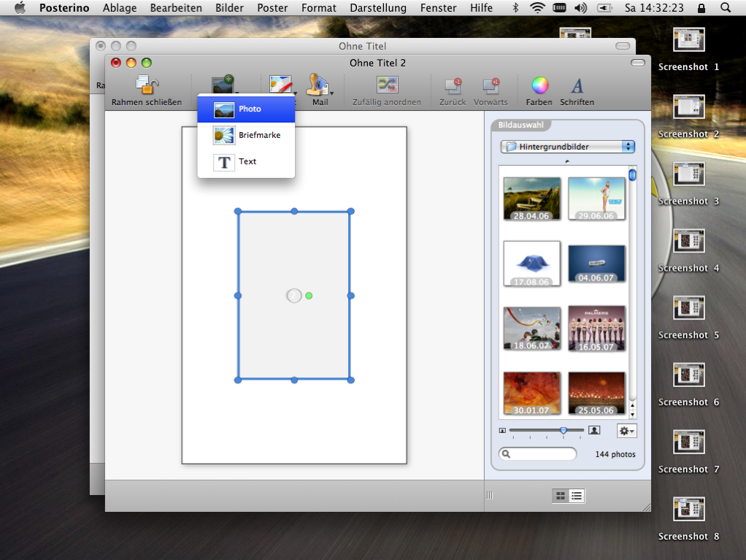Open the Darstellung menu
Viewport: 746px width, 560px height.
(378, 7)
